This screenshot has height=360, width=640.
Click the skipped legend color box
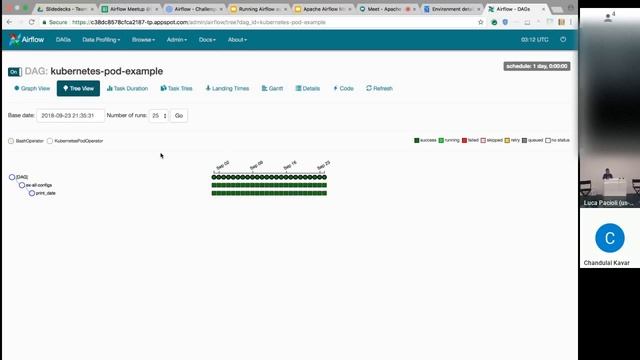[483, 140]
